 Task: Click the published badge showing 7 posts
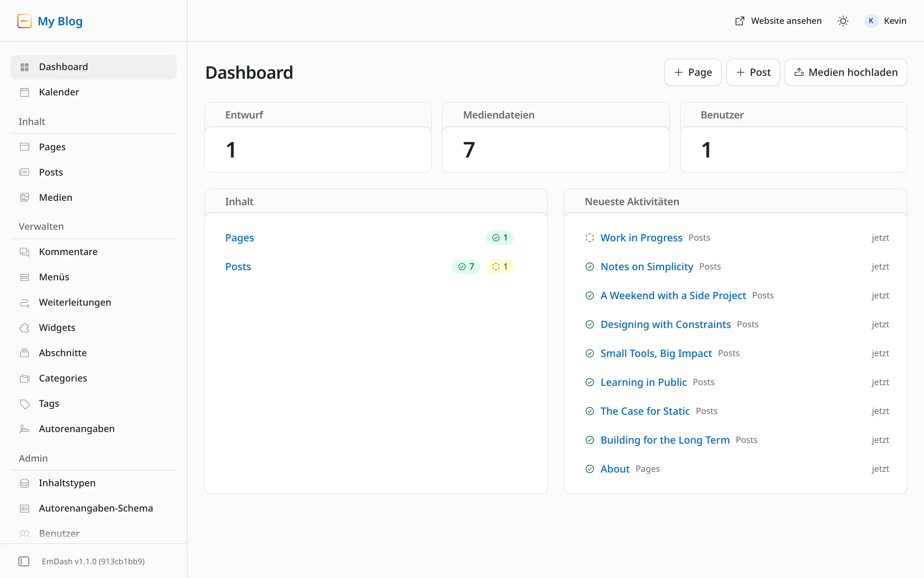(x=466, y=267)
